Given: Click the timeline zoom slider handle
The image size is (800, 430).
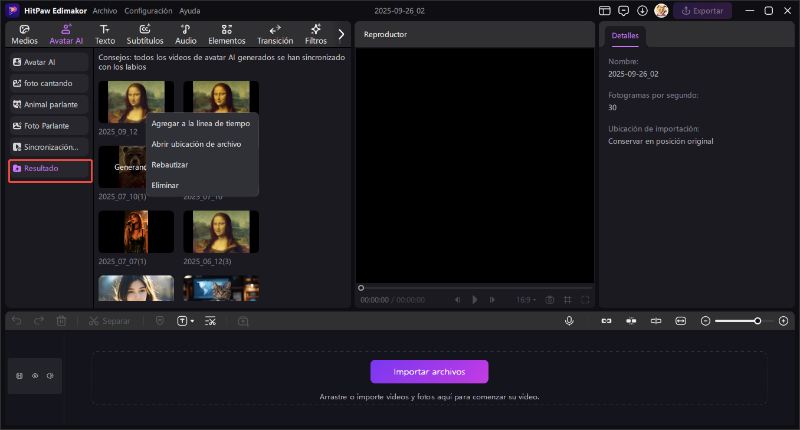Looking at the screenshot, I should point(758,321).
